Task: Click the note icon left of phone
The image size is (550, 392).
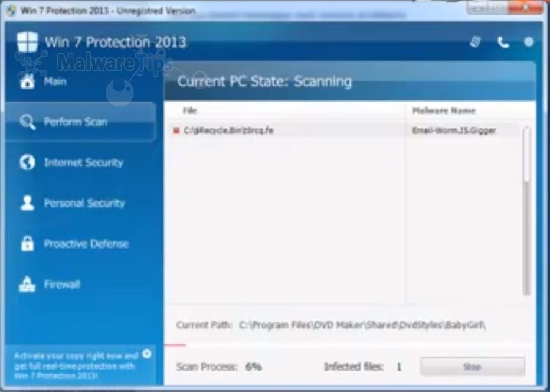Action: (475, 42)
